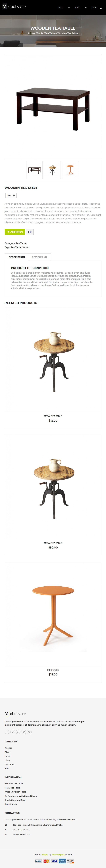Viewport: 106px width, 868px height.
Task: Open the Twitter social icon in footer
Action: click(x=13, y=732)
